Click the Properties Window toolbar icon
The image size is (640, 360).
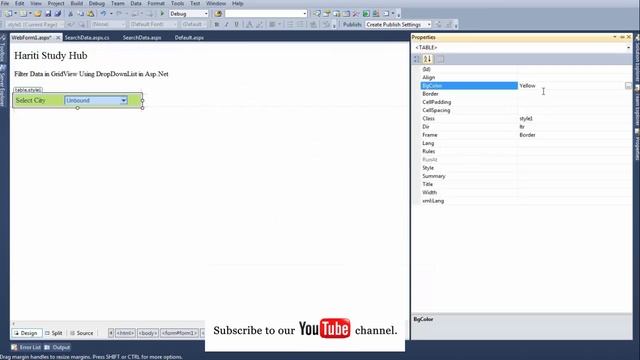[x=327, y=14]
